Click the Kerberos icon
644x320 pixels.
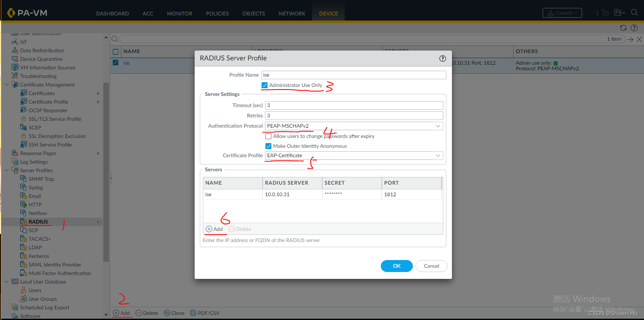tap(24, 256)
